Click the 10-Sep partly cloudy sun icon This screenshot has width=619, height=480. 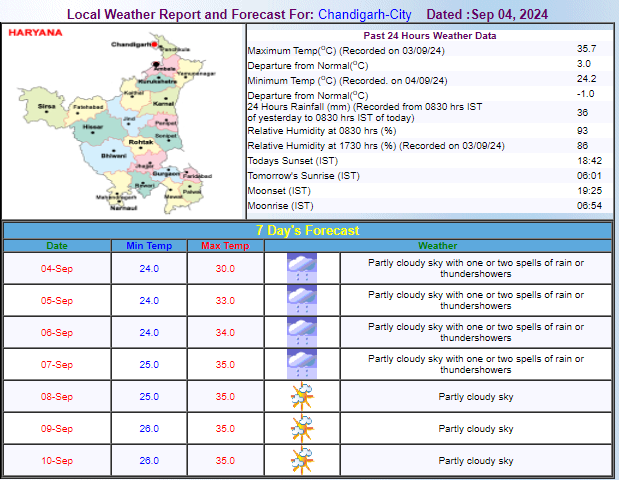point(302,460)
